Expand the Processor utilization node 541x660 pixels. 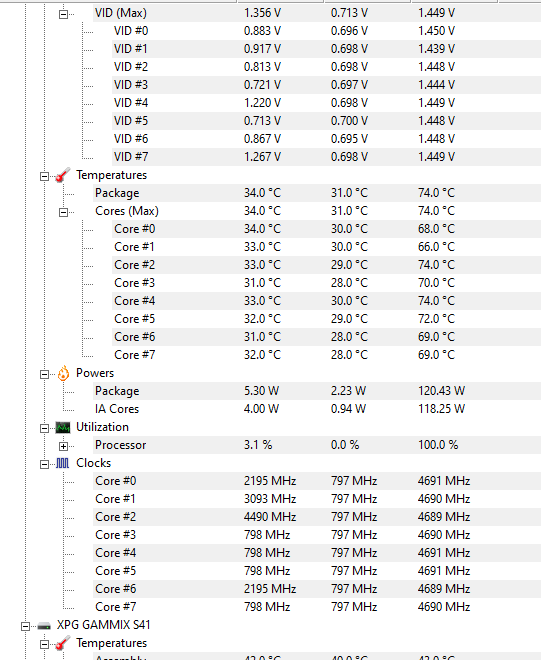click(x=63, y=446)
